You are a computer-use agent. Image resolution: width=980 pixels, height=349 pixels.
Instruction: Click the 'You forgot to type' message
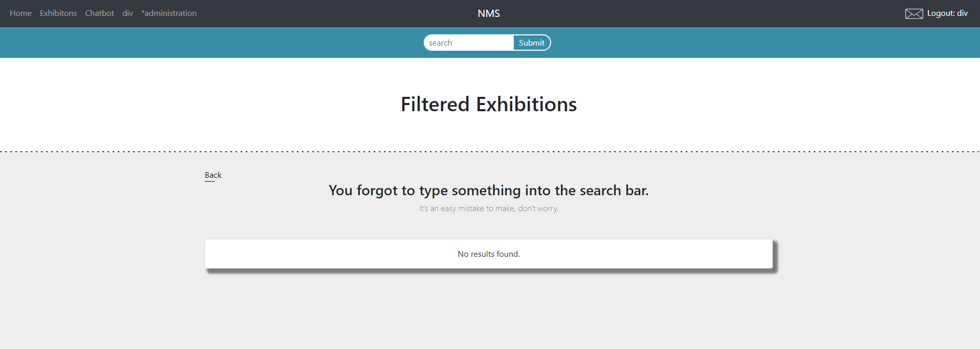[x=489, y=191]
